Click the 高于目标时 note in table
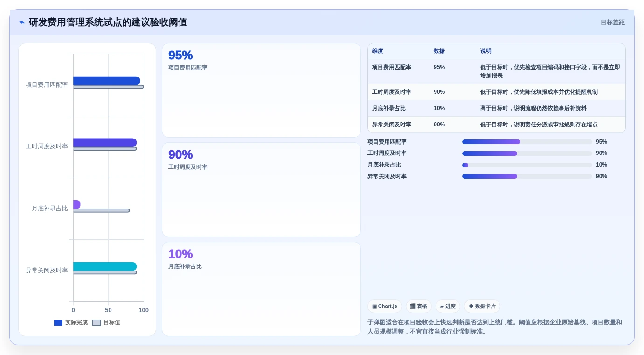 tap(533, 108)
